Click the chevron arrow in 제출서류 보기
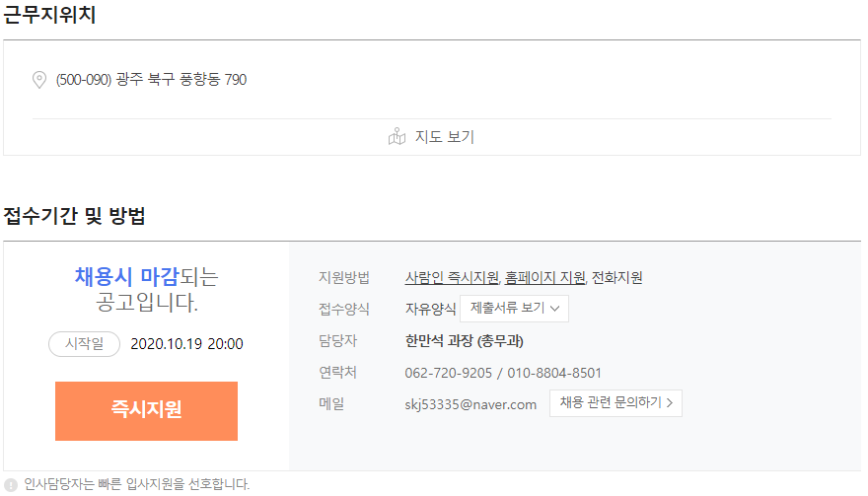 554,309
